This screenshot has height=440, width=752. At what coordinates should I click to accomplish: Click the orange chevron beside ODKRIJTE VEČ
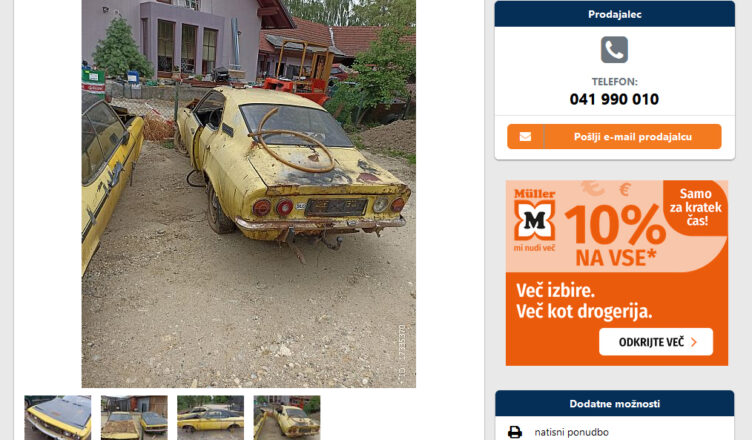(694, 342)
